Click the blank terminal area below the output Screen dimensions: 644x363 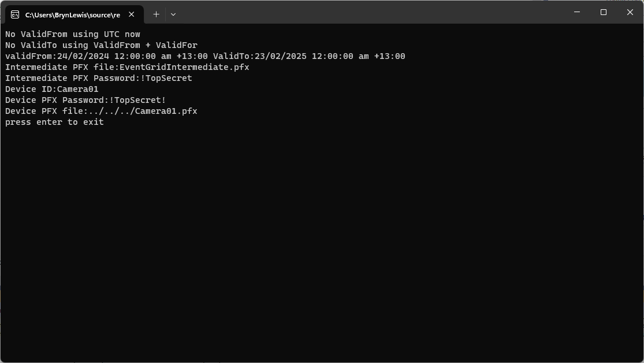[322, 243]
